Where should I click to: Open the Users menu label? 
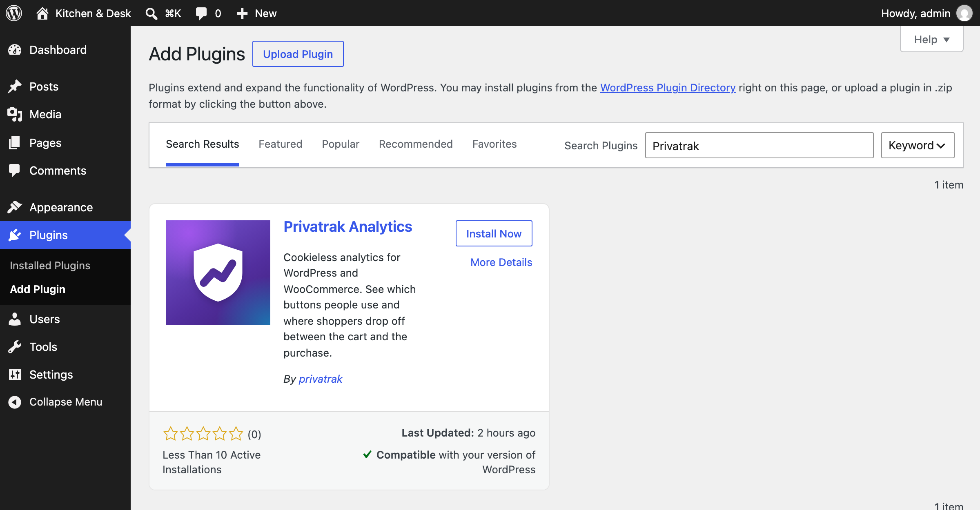click(45, 319)
